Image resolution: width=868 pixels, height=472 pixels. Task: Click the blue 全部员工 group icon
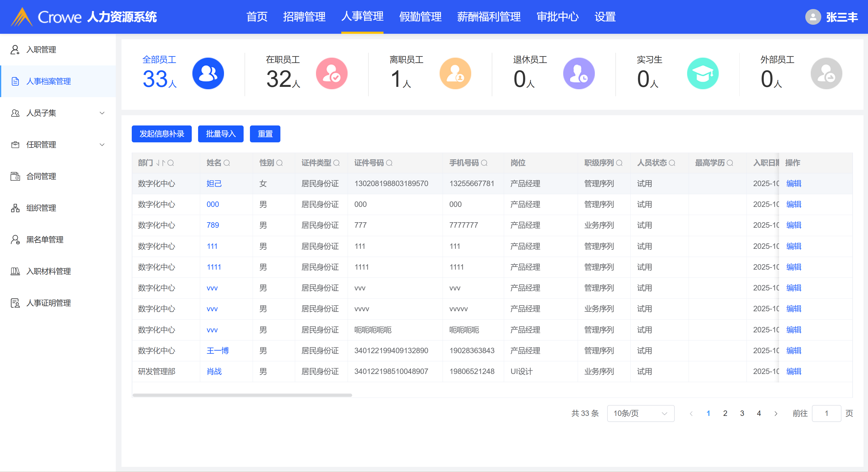tap(208, 74)
